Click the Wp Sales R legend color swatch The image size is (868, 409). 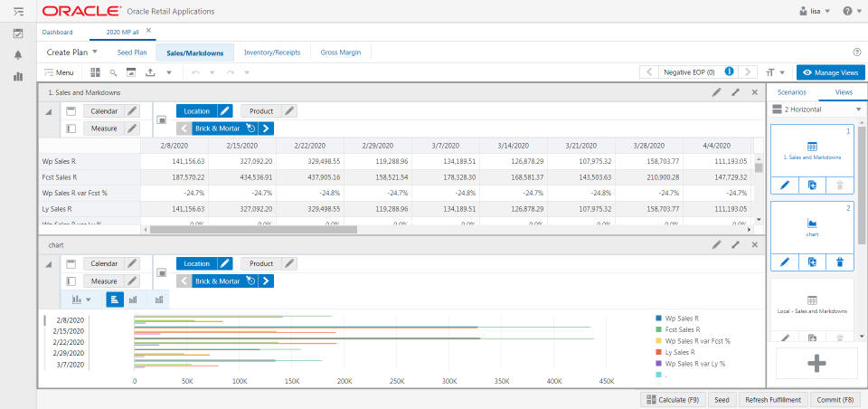tap(657, 319)
